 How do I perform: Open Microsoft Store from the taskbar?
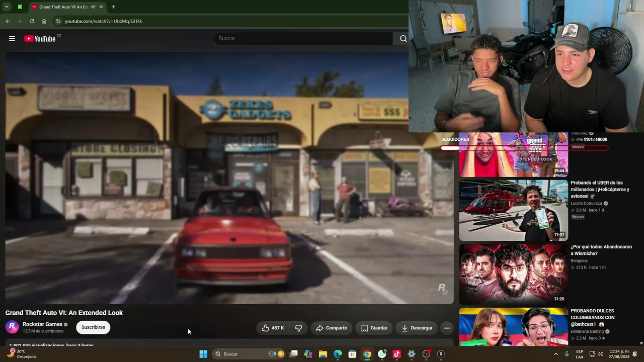point(353,354)
